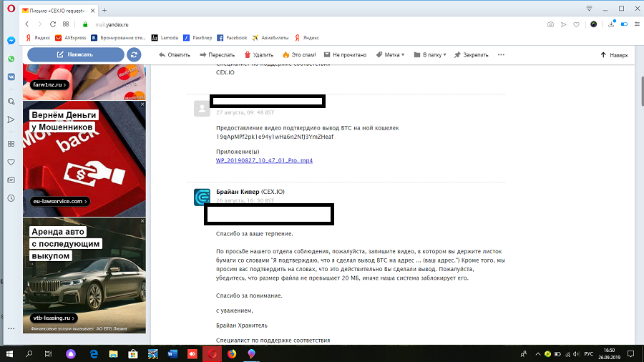Click Ответить reply button

[x=175, y=54]
